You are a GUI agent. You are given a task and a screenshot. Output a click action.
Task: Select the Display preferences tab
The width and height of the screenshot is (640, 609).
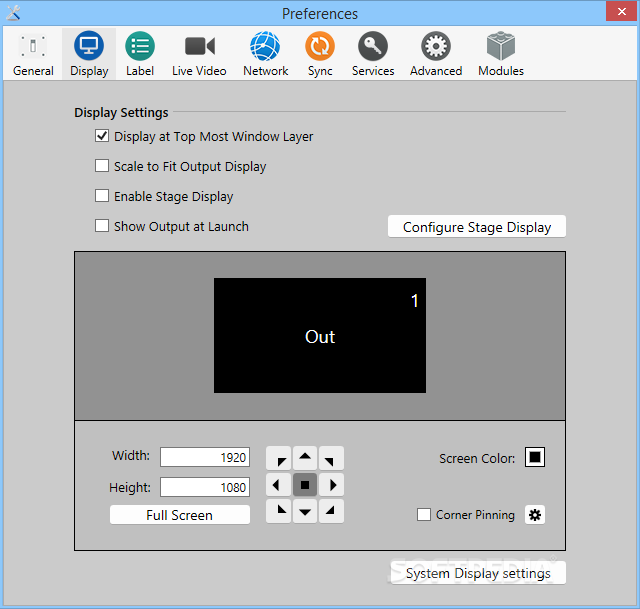[89, 54]
